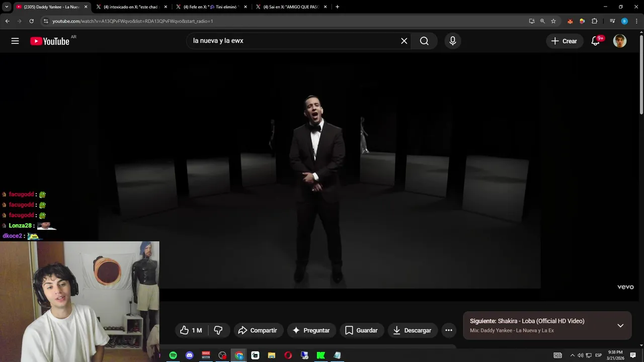Click the Compartir share button
The width and height of the screenshot is (644, 362).
258,330
